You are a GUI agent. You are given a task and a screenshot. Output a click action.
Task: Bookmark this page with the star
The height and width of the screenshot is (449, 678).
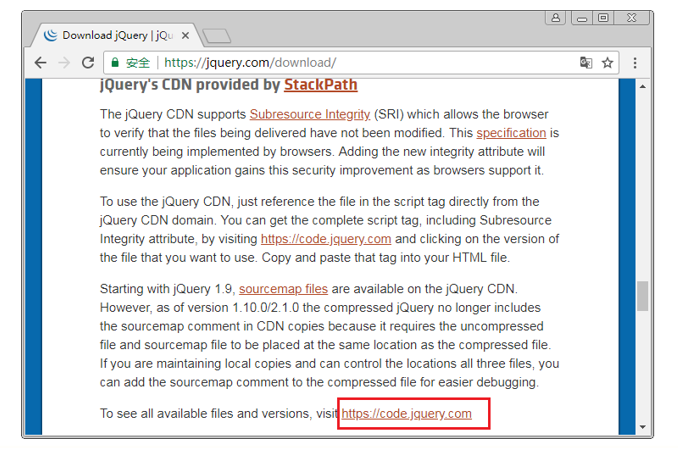pos(608,63)
